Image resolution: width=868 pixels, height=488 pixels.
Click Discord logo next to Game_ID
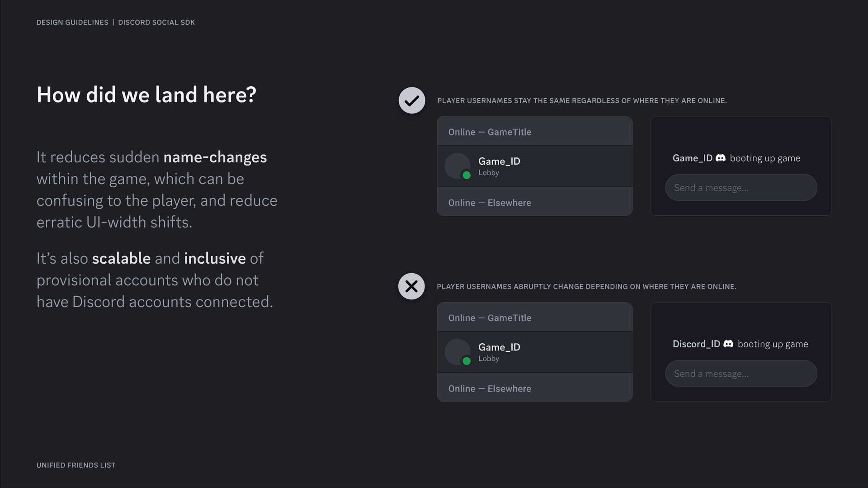(721, 158)
